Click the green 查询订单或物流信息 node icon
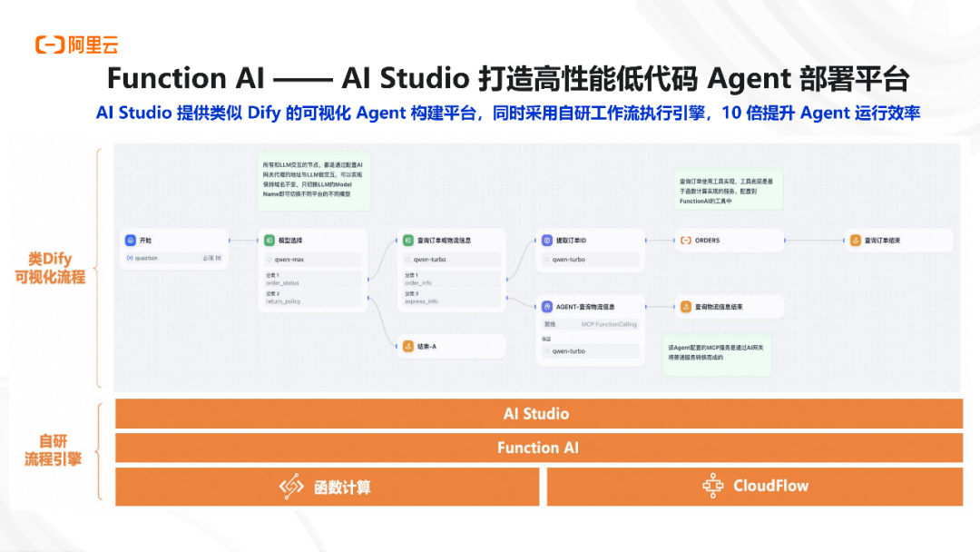The height and width of the screenshot is (552, 980). [408, 240]
